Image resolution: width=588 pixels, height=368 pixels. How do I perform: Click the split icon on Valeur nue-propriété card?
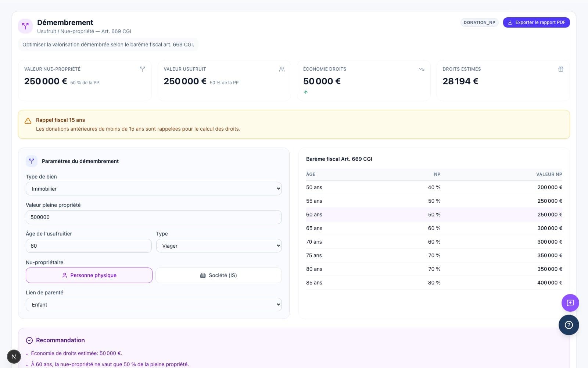click(x=143, y=69)
